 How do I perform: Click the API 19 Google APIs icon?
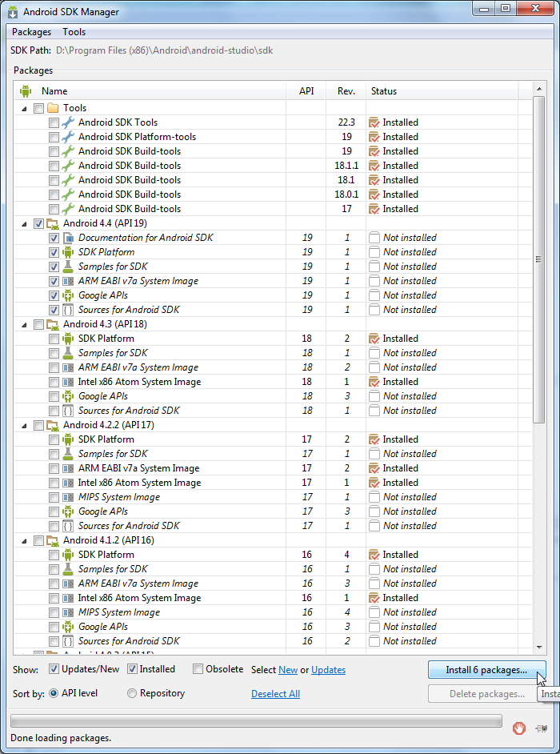(68, 295)
